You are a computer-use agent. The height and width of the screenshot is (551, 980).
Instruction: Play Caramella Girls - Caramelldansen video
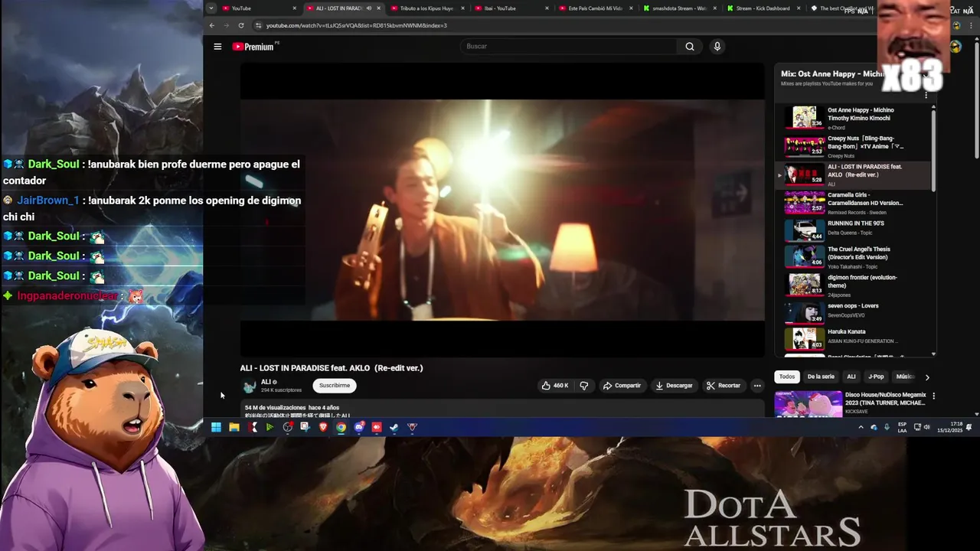pos(854,203)
